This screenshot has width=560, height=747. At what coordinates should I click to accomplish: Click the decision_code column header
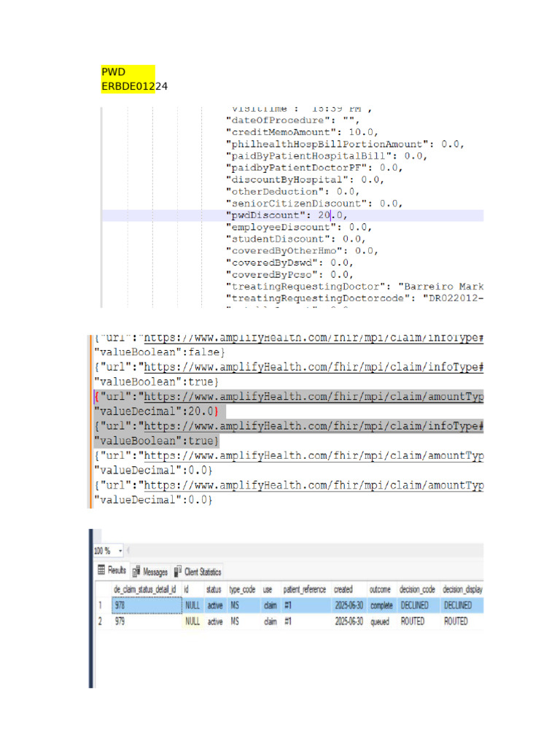pyautogui.click(x=417, y=589)
